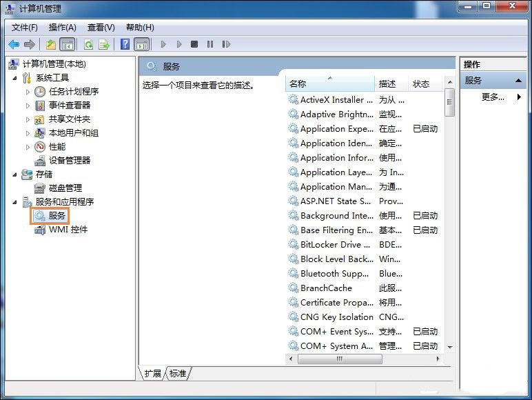Open 设备管理器 in the tree
The height and width of the screenshot is (400, 532).
[x=70, y=160]
